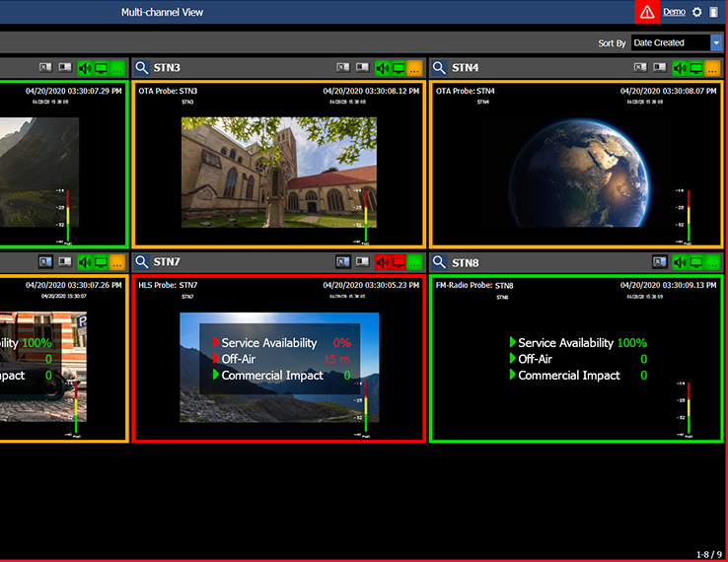Click second overlay icon above the 03:30:07.29 PM panel
The image size is (728, 562).
tap(65, 68)
